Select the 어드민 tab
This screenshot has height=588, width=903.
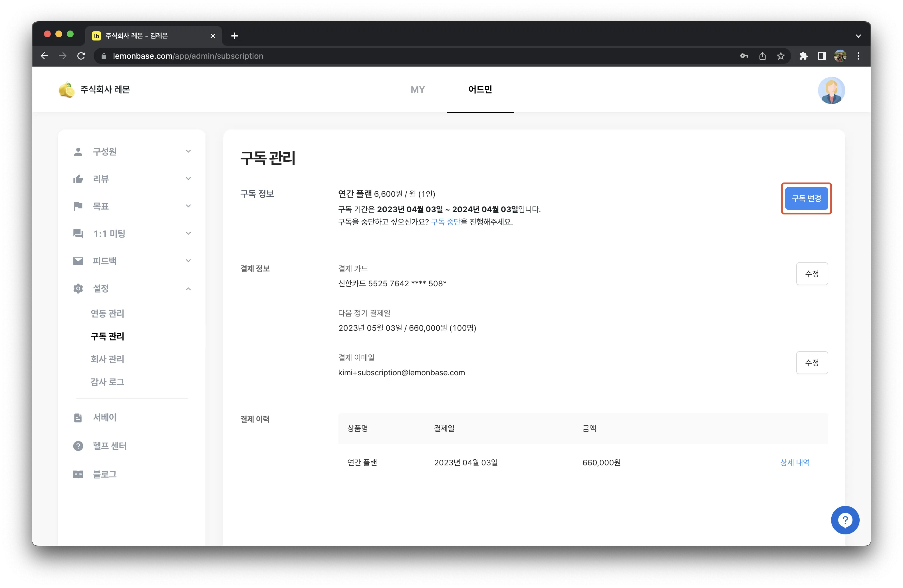(480, 90)
